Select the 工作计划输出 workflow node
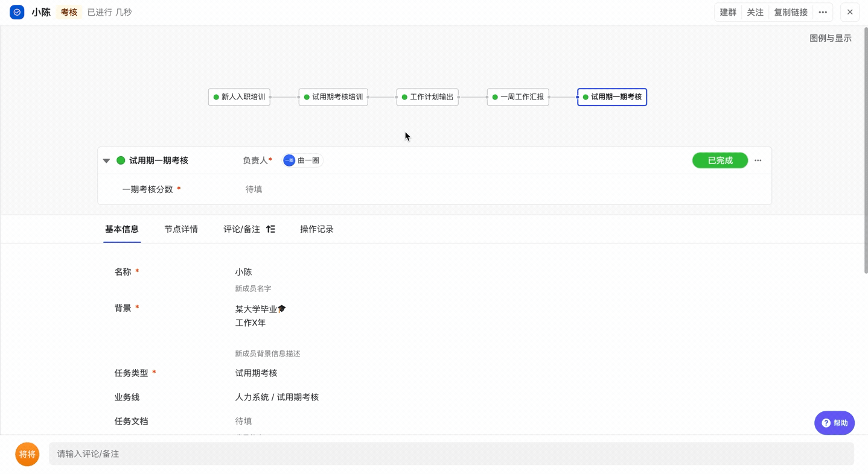 click(x=427, y=97)
